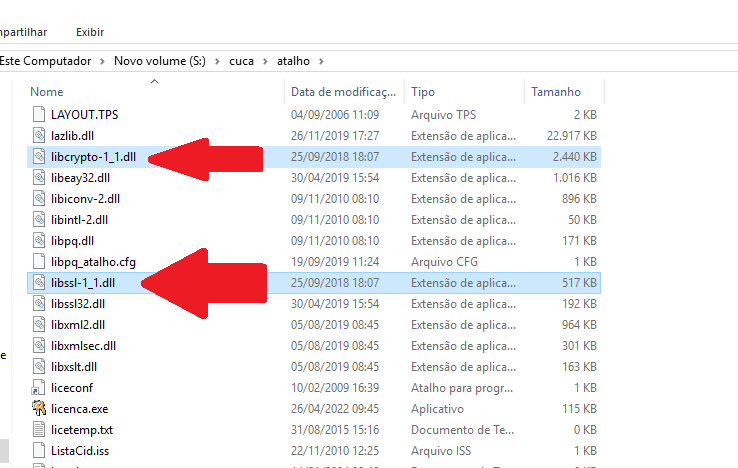Sort by the Tamanho column header
The image size is (738, 468).
[x=556, y=92]
